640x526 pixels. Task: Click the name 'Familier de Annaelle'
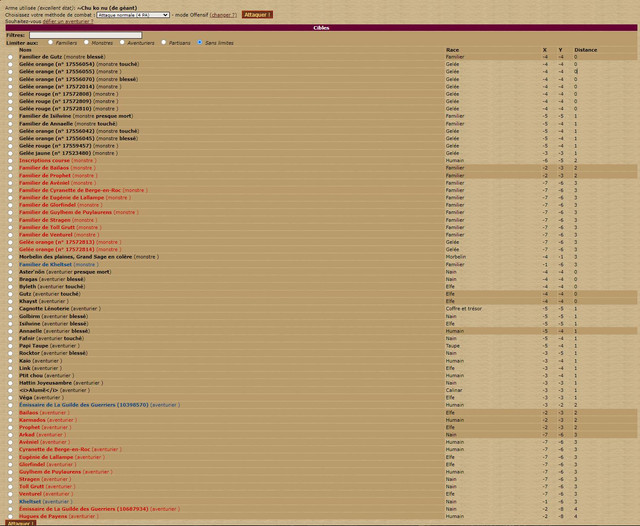click(x=46, y=124)
